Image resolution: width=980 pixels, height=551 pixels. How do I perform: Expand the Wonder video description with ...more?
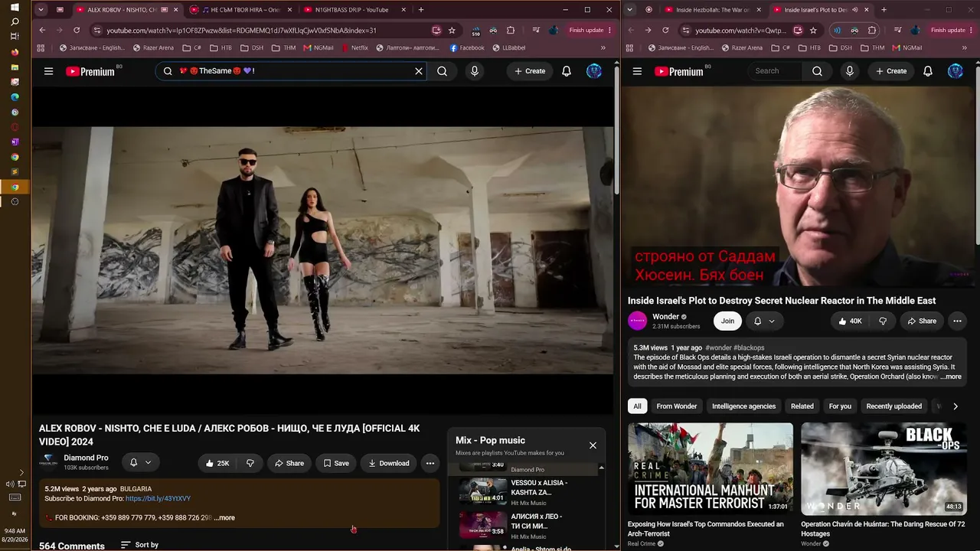pyautogui.click(x=949, y=377)
